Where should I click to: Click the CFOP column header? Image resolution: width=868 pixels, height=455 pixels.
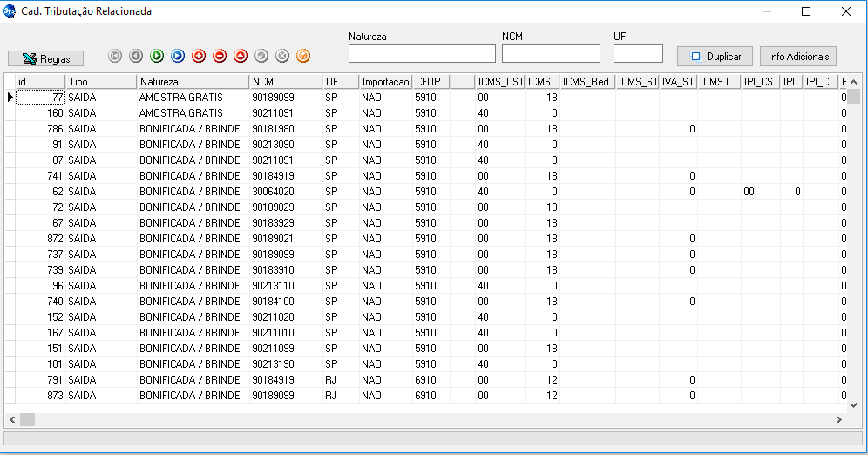(x=431, y=81)
